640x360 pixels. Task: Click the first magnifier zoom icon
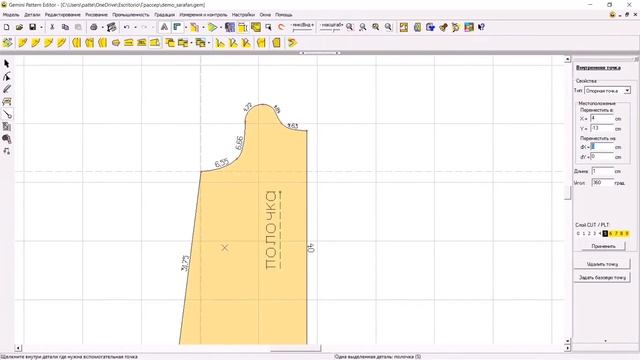pos(350,27)
